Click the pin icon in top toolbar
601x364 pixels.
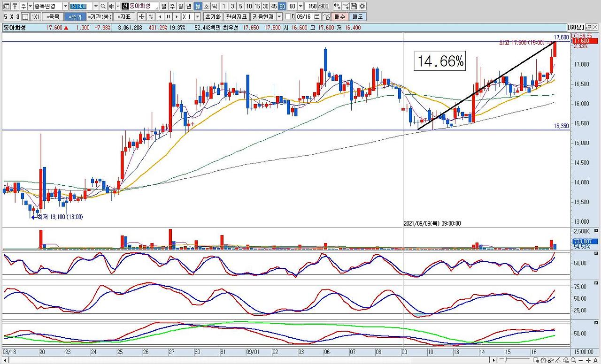(x=15, y=6)
